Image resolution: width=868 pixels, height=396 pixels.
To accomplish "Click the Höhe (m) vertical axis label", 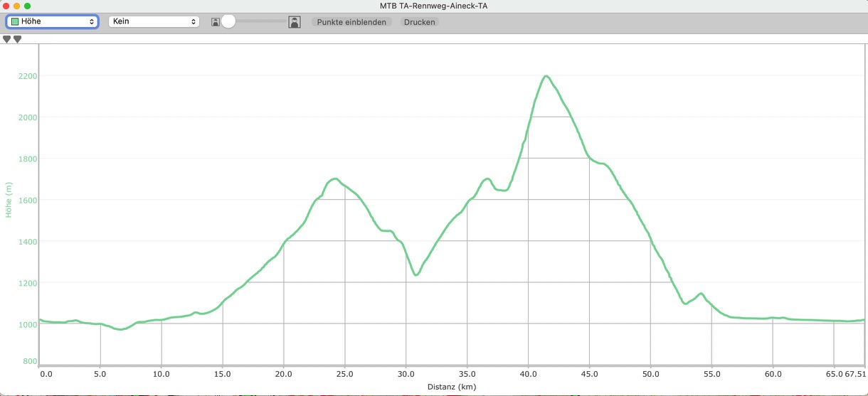I will (9, 199).
